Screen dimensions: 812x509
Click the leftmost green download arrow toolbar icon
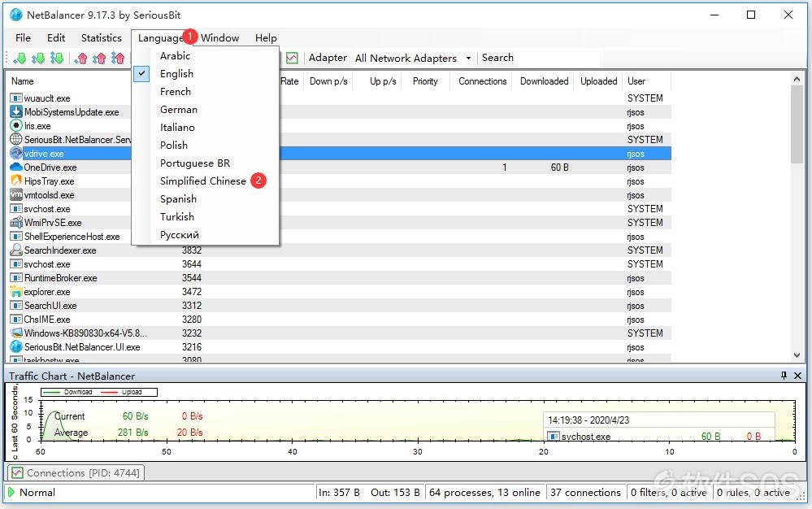20,58
